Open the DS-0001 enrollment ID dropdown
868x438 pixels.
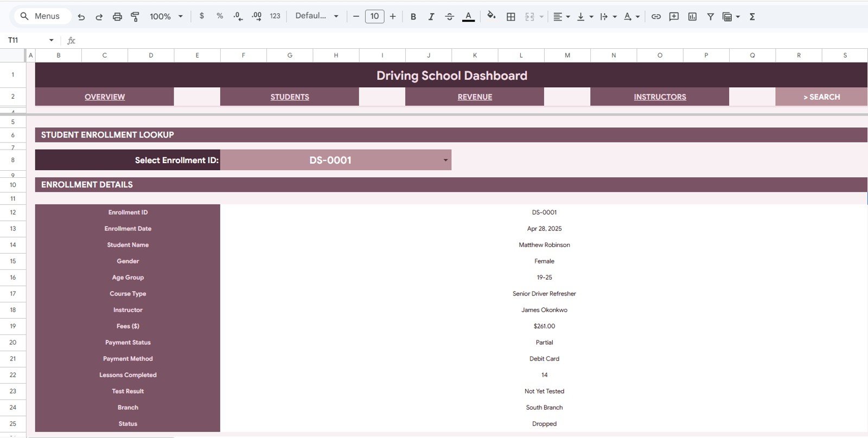coord(445,160)
